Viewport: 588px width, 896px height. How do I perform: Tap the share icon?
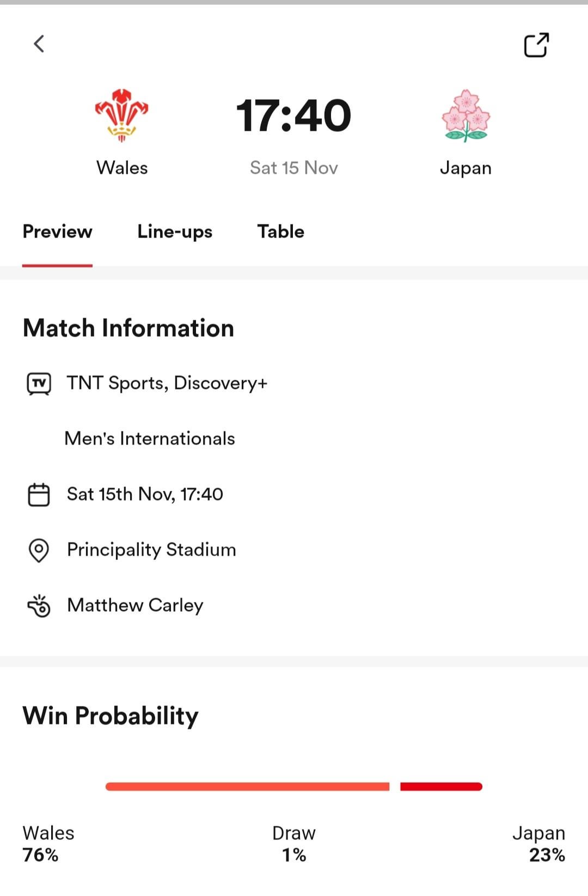coord(536,45)
